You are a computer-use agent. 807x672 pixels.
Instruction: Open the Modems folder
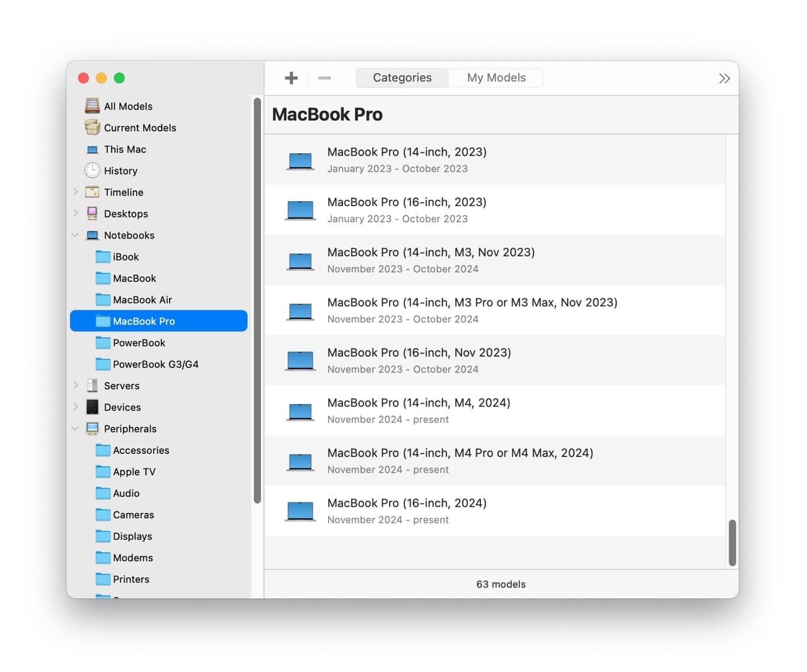coord(159,557)
